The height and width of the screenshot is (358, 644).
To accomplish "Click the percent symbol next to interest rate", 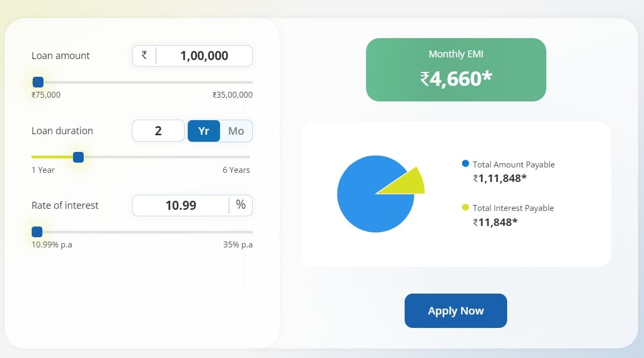I will [x=240, y=205].
